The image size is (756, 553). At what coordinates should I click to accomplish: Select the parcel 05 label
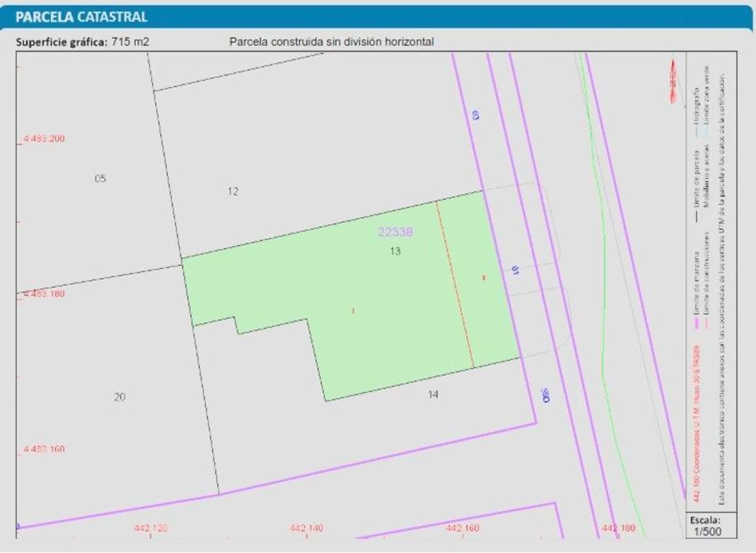tap(100, 179)
